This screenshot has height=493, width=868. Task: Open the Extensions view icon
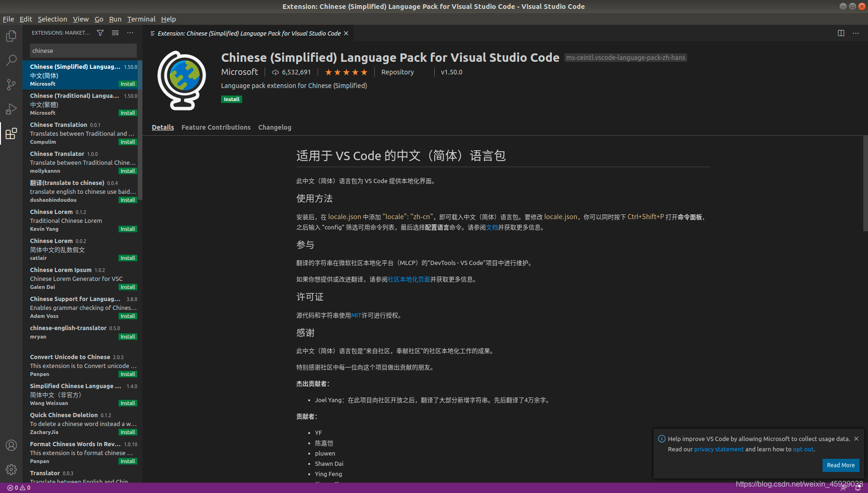(x=11, y=133)
